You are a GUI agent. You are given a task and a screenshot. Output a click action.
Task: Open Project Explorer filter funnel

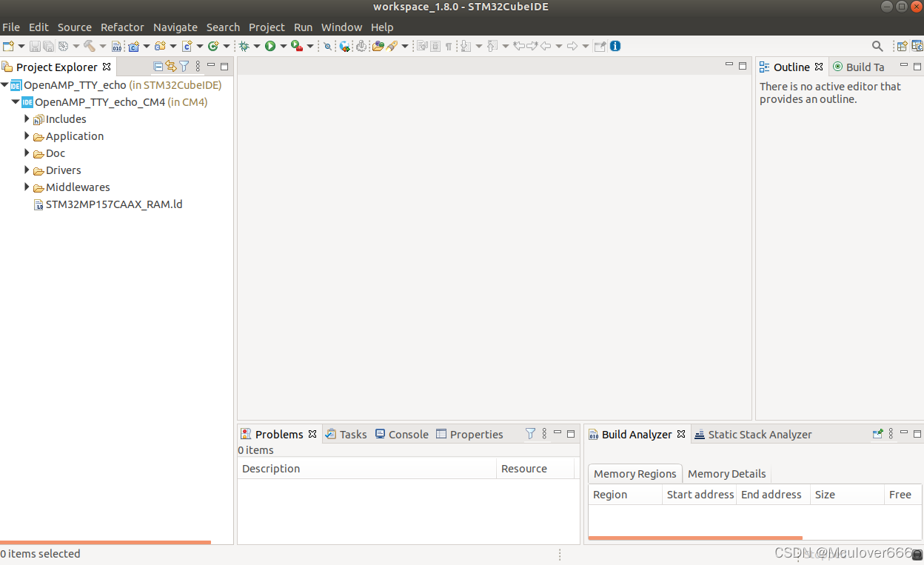(x=184, y=66)
